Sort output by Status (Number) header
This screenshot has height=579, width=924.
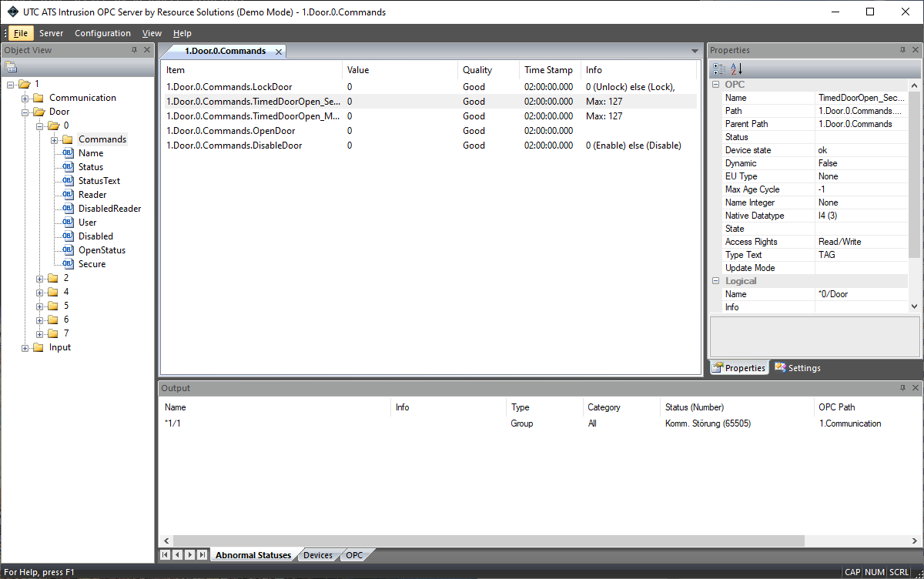point(737,407)
